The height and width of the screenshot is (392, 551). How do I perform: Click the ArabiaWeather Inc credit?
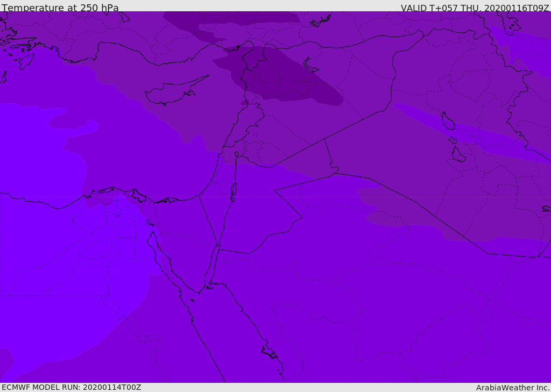click(513, 388)
